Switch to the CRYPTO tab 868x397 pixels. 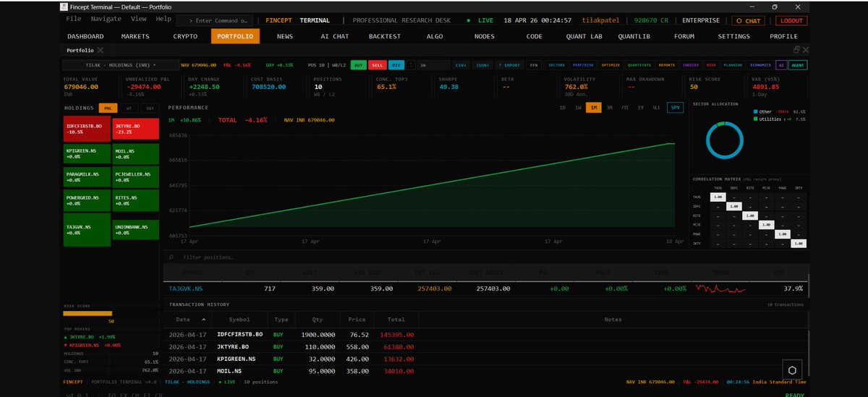[185, 36]
